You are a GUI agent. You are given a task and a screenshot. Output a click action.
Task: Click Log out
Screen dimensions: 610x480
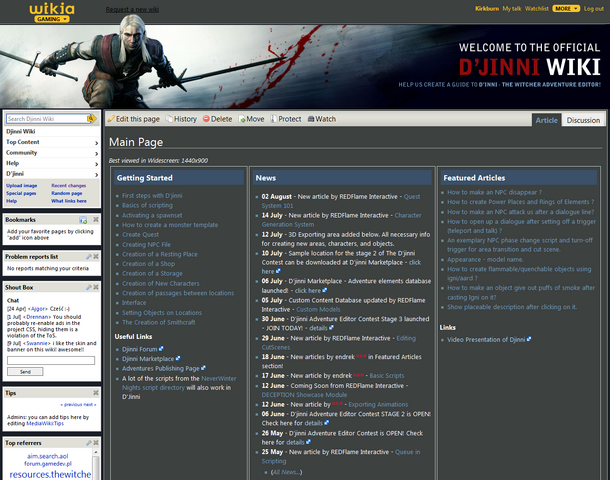pos(594,9)
